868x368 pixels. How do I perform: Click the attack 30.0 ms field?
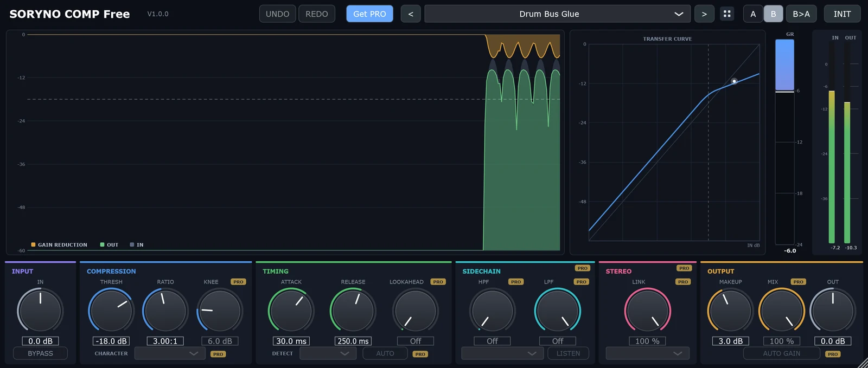point(291,341)
